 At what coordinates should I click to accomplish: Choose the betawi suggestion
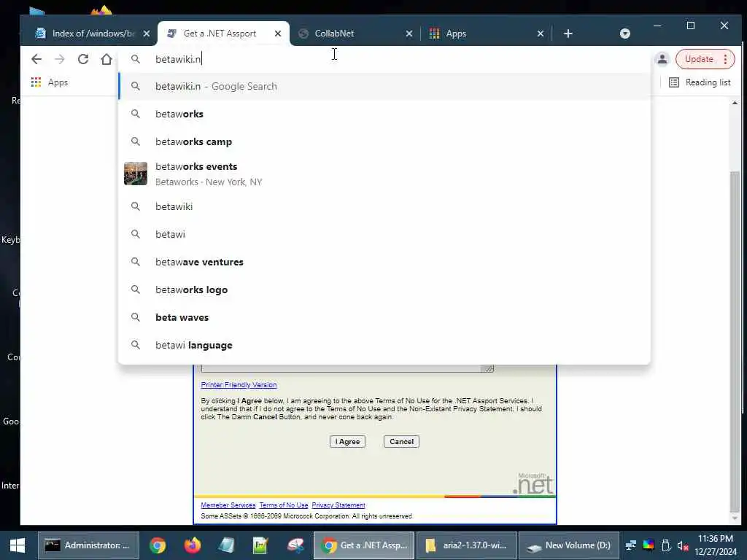click(x=384, y=234)
